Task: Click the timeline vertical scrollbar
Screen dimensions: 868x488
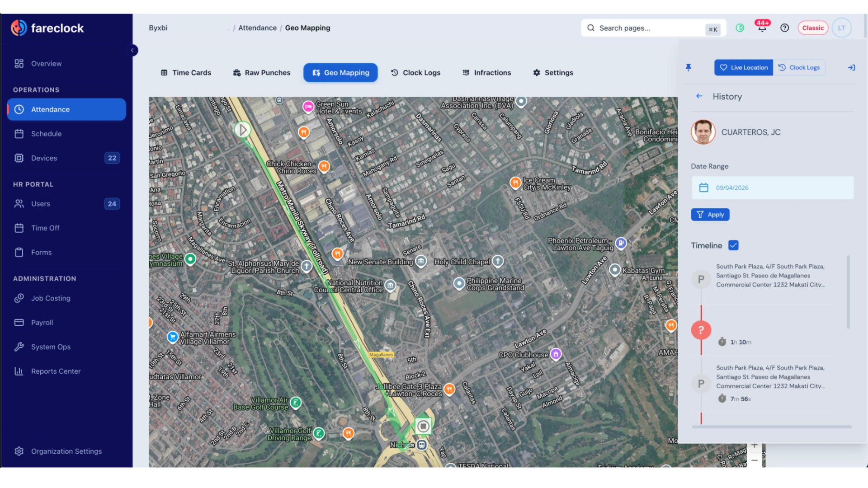Action: (848, 292)
